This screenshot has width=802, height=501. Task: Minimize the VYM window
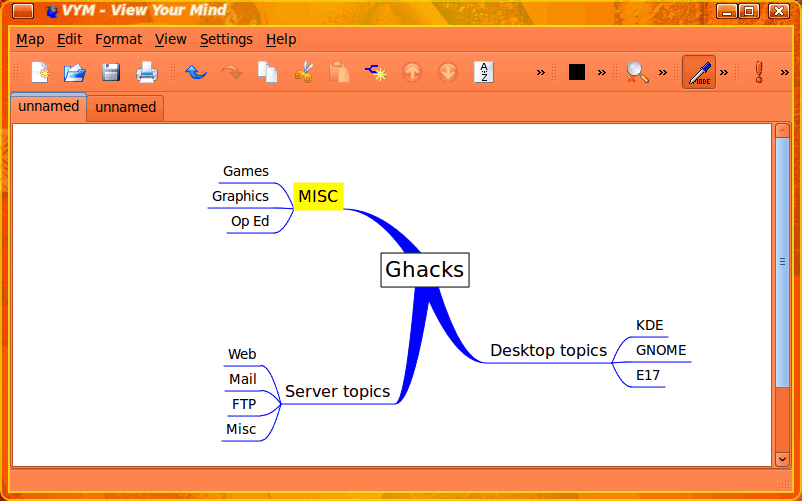(727, 11)
